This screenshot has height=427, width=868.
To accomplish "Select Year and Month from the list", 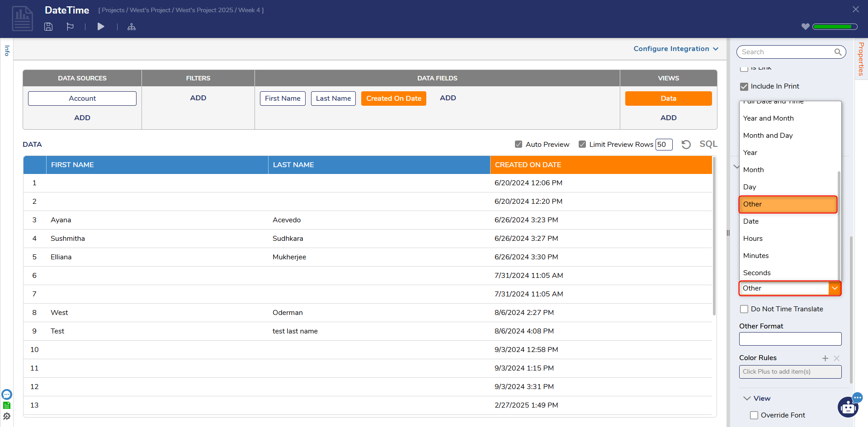I will pos(768,118).
